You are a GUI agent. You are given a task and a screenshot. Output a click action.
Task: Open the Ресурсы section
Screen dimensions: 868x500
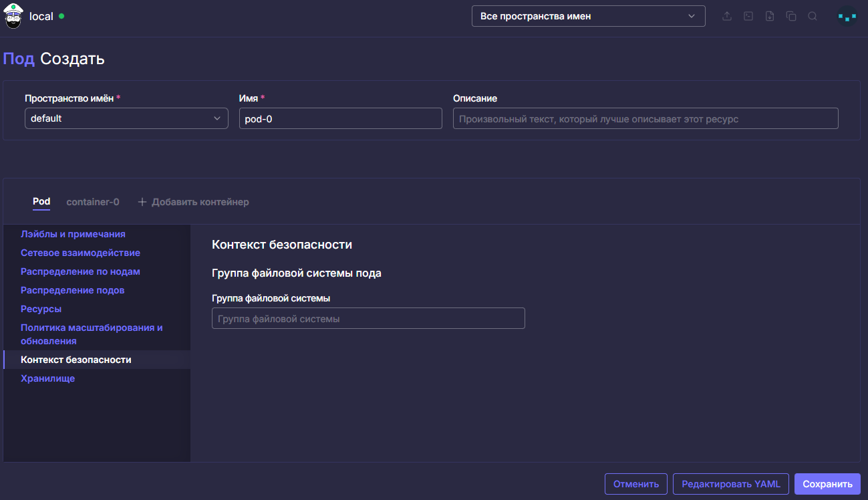(x=41, y=309)
